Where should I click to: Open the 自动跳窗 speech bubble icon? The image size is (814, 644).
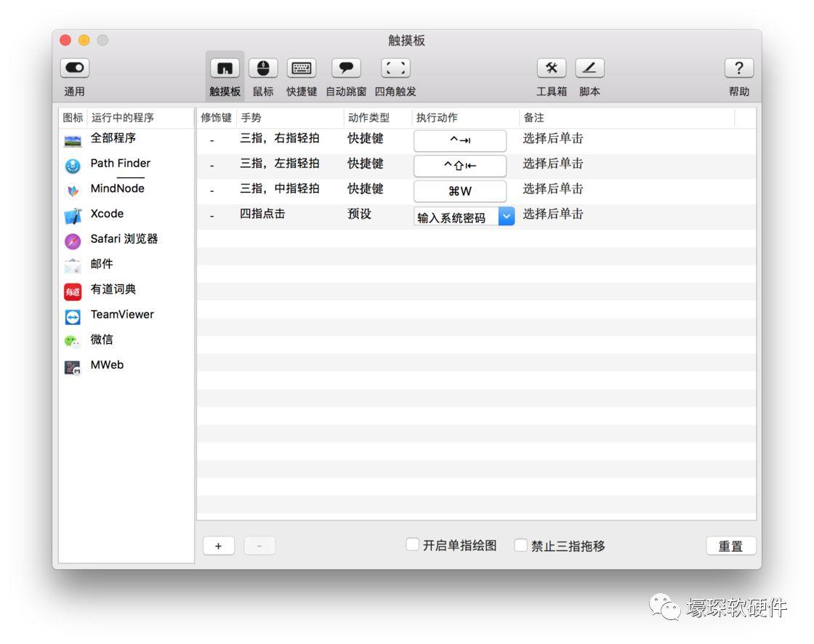346,68
